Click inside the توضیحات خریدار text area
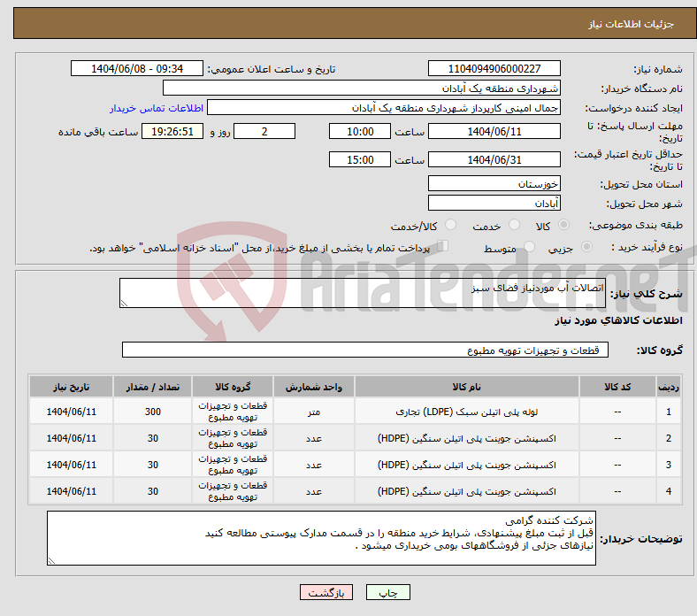Screen dimensions: 697x616 tap(321, 537)
